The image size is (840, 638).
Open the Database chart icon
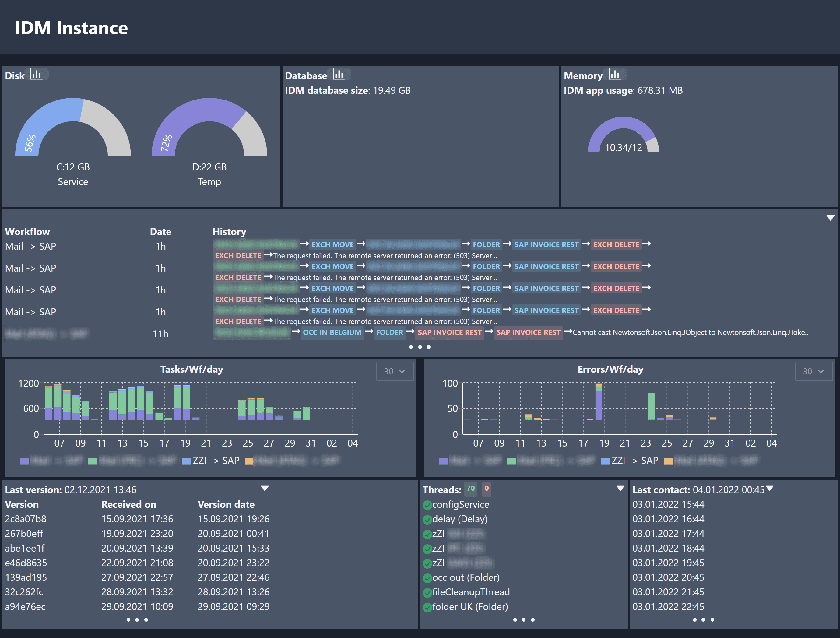339,75
